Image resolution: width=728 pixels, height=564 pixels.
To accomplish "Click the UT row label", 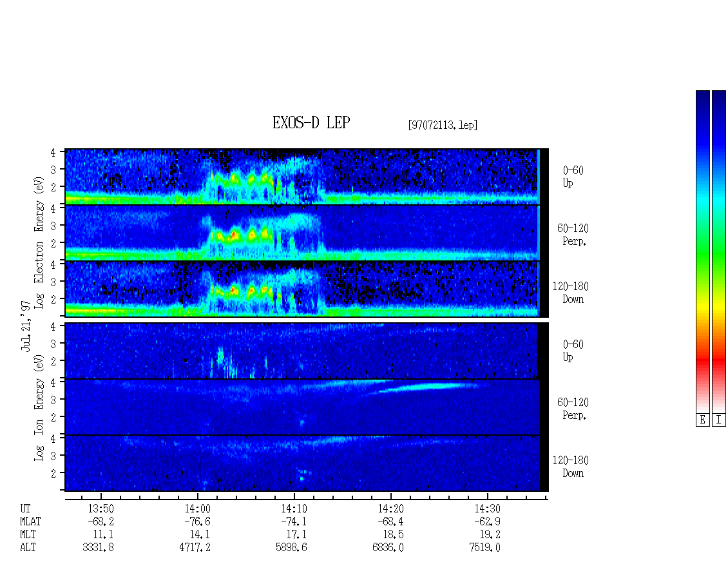I will tap(25, 509).
